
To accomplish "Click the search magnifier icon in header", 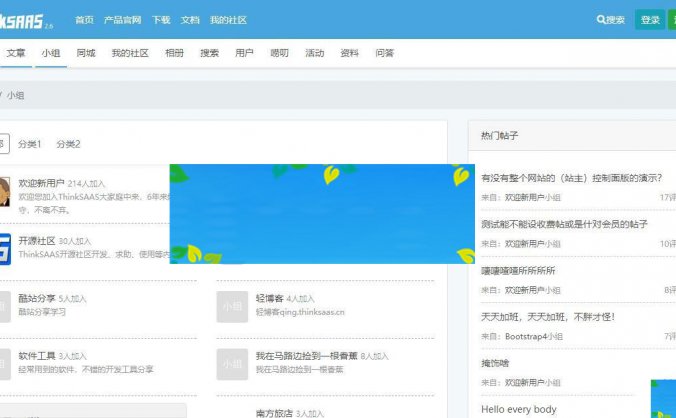I will [x=601, y=19].
